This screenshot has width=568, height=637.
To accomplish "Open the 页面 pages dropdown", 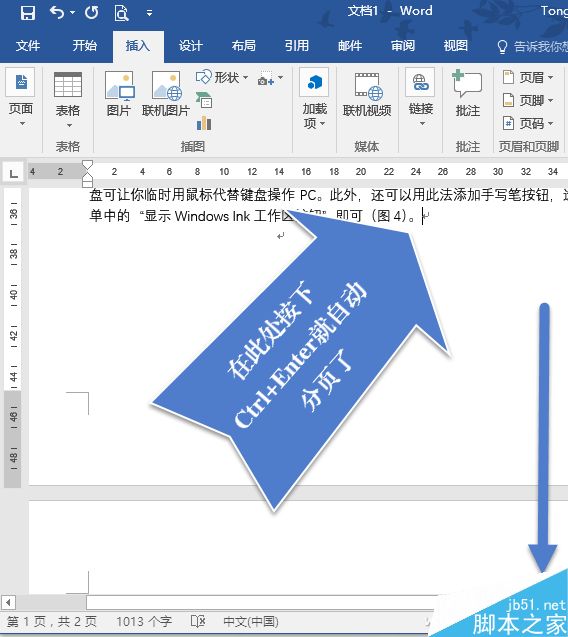I will tap(20, 98).
